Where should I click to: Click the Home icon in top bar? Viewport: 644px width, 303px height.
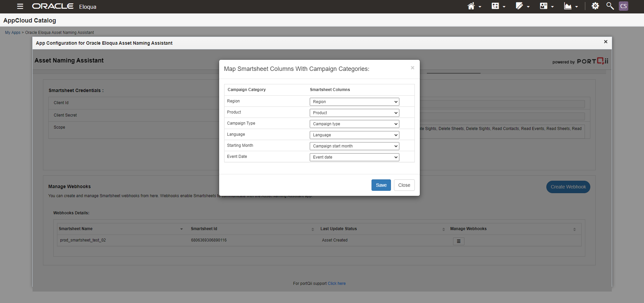pyautogui.click(x=471, y=6)
